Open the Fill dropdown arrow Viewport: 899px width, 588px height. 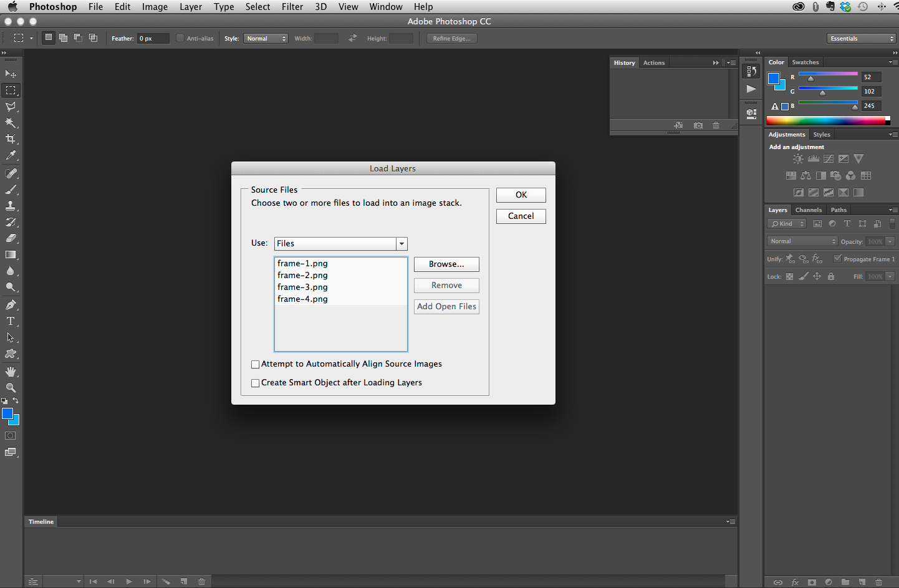pos(890,276)
